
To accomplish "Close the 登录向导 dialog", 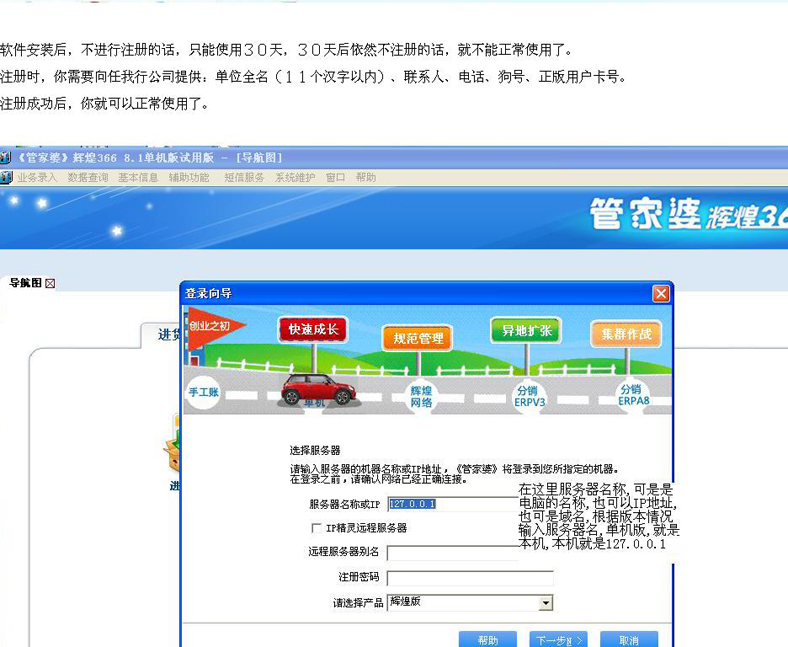I will click(661, 294).
